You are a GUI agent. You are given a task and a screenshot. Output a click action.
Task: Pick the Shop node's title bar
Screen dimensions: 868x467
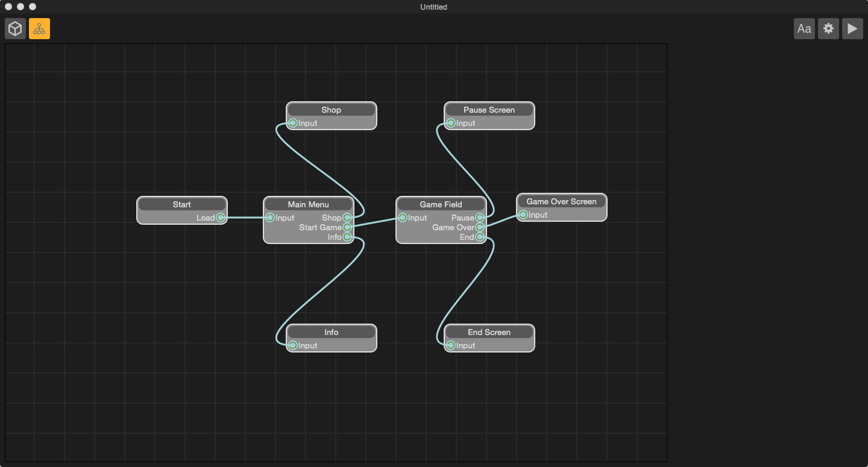pos(332,110)
